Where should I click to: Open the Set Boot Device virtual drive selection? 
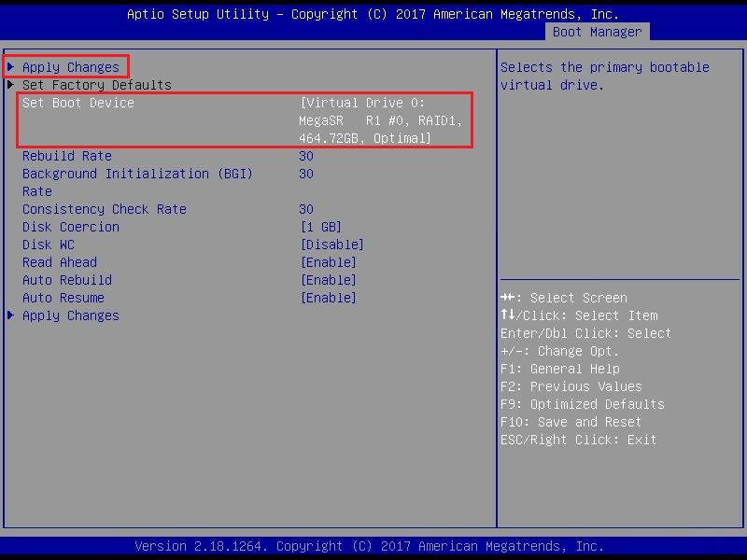coord(380,120)
